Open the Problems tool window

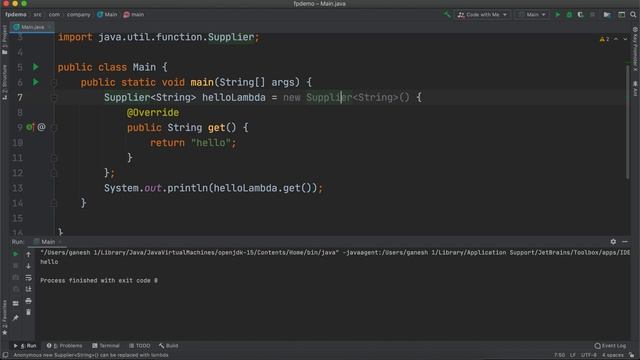click(x=64, y=346)
